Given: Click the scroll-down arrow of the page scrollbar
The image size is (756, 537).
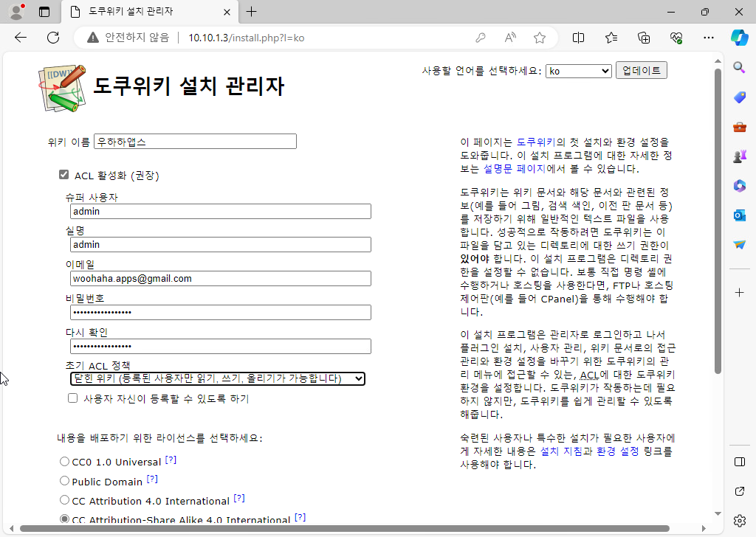Looking at the screenshot, I should click(x=718, y=513).
